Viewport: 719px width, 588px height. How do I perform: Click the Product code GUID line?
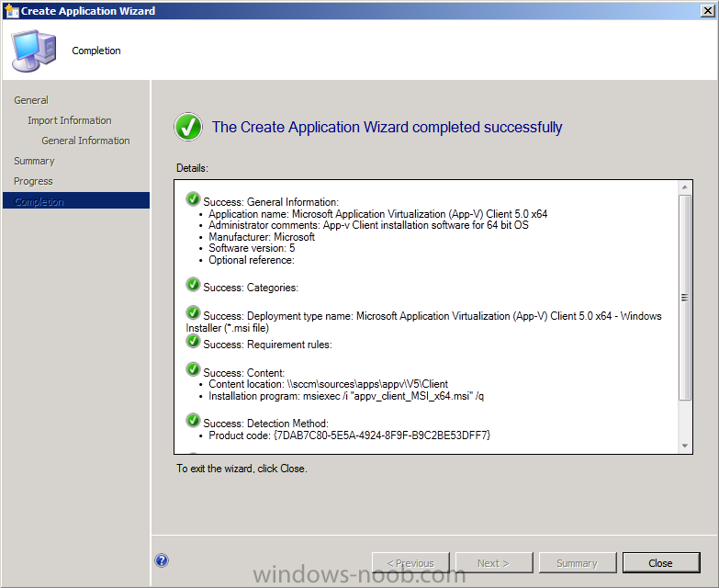[350, 435]
